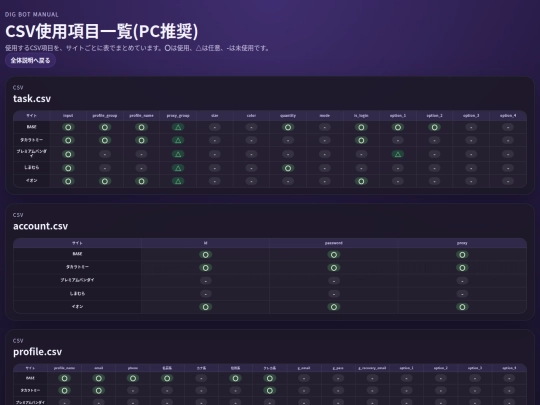Click タカラトミー row proxy circle in account.csv
Image resolution: width=540 pixels, height=405 pixels.
click(462, 268)
